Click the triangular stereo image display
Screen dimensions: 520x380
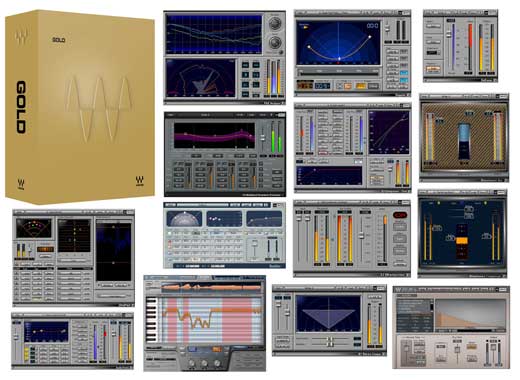pyautogui.click(x=328, y=312)
